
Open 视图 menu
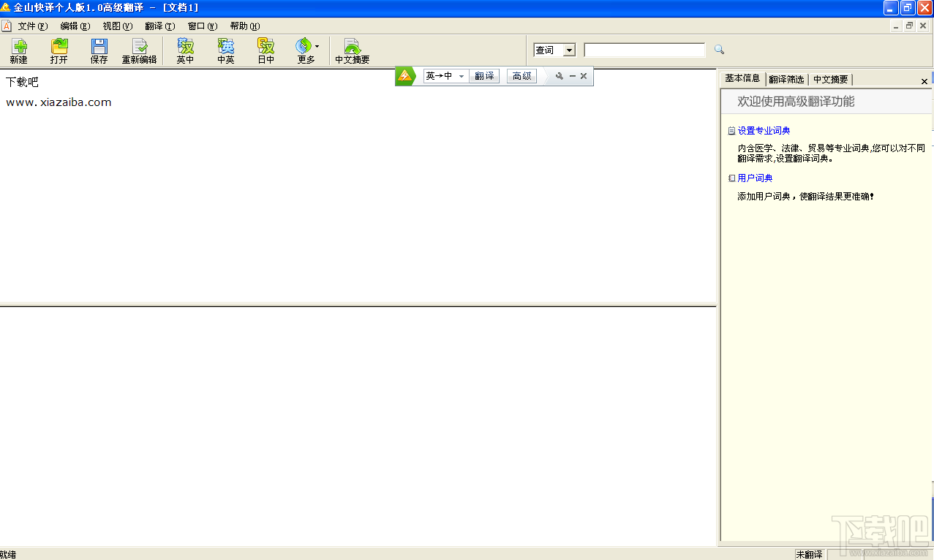(118, 26)
